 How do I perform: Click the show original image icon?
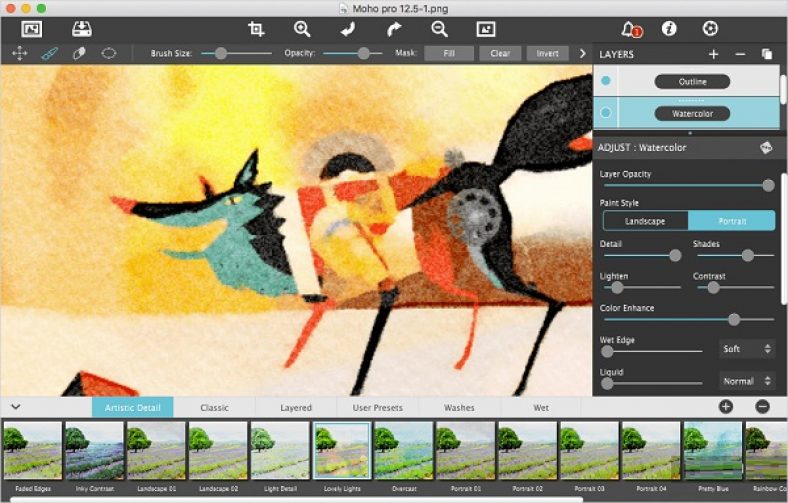pos(486,29)
